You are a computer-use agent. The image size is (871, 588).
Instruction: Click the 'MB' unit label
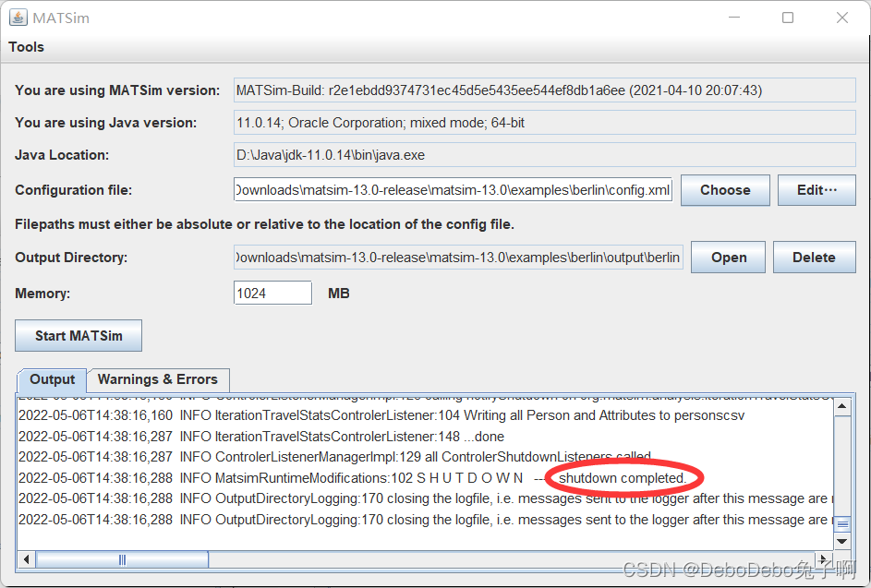coord(338,294)
